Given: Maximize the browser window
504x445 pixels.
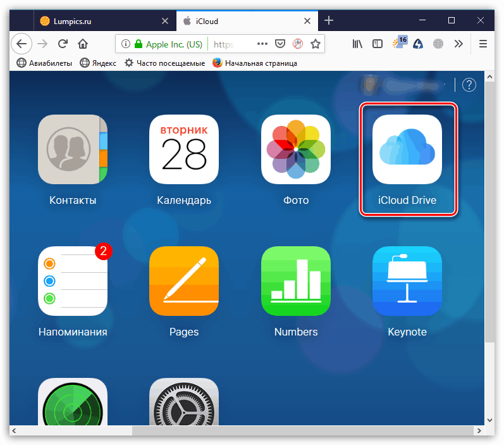Looking at the screenshot, I should tap(452, 20).
